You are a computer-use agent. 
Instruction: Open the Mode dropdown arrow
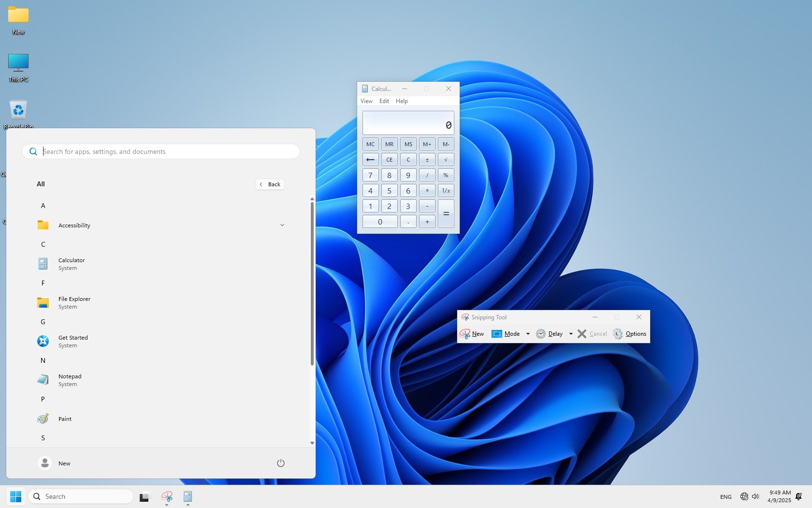[x=528, y=334]
